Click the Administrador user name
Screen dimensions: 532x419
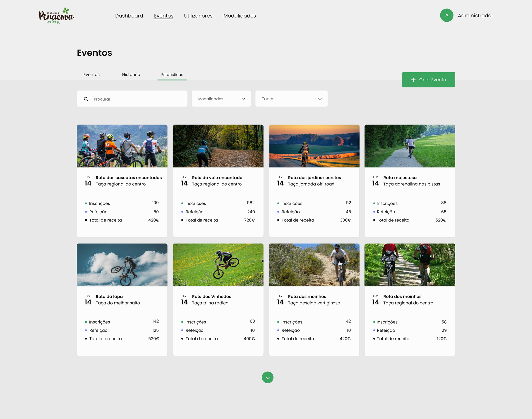click(x=475, y=16)
